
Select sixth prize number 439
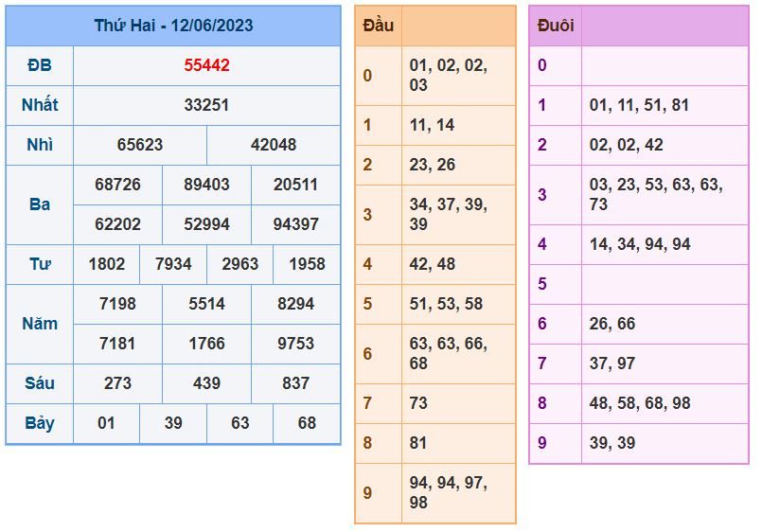(206, 383)
